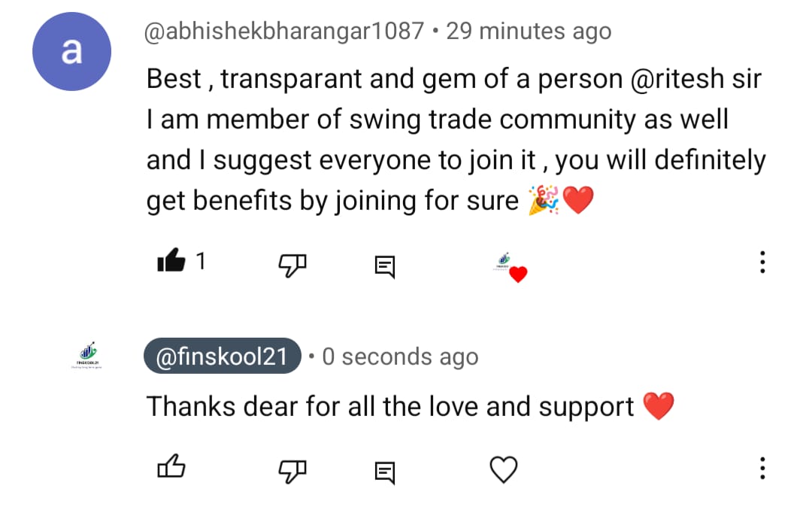Open @abhishekbharangar1087's channel from username
Screen dimensions: 812x510
[285, 32]
